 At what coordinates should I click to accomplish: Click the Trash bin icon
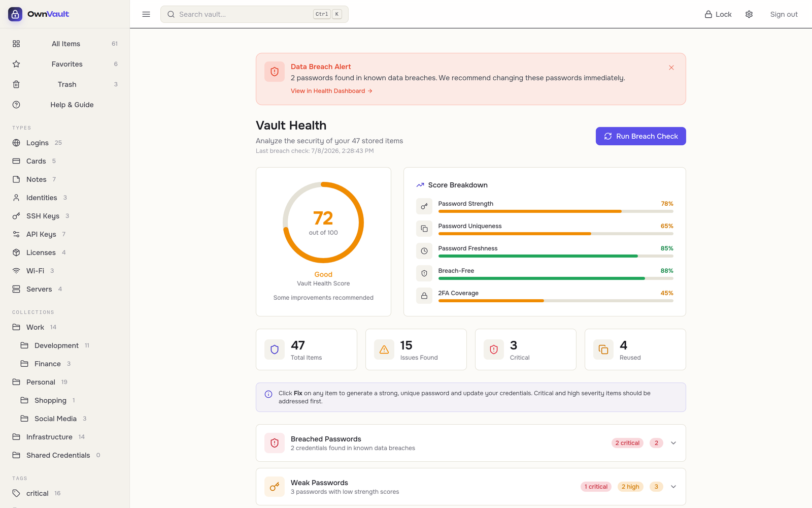(x=16, y=84)
